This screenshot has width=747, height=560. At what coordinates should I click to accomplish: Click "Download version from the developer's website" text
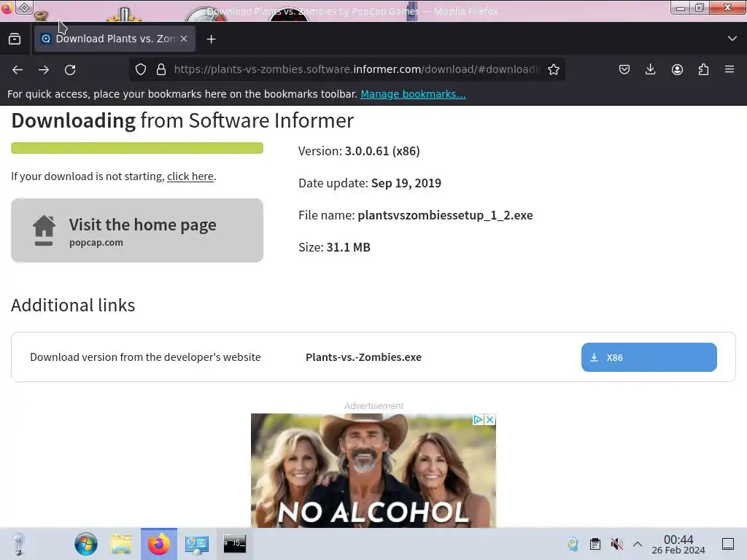pyautogui.click(x=145, y=357)
